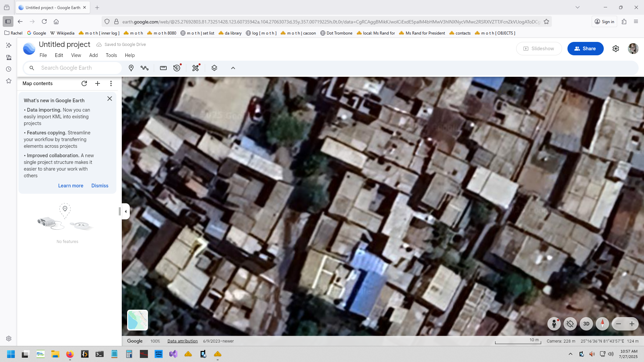Reset view with the compass icon

602,324
